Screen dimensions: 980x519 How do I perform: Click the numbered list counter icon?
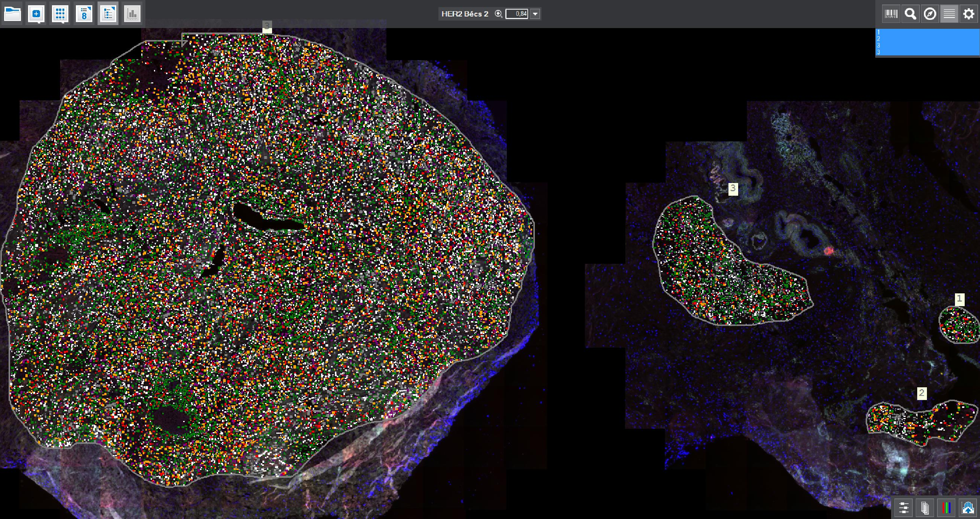(84, 14)
